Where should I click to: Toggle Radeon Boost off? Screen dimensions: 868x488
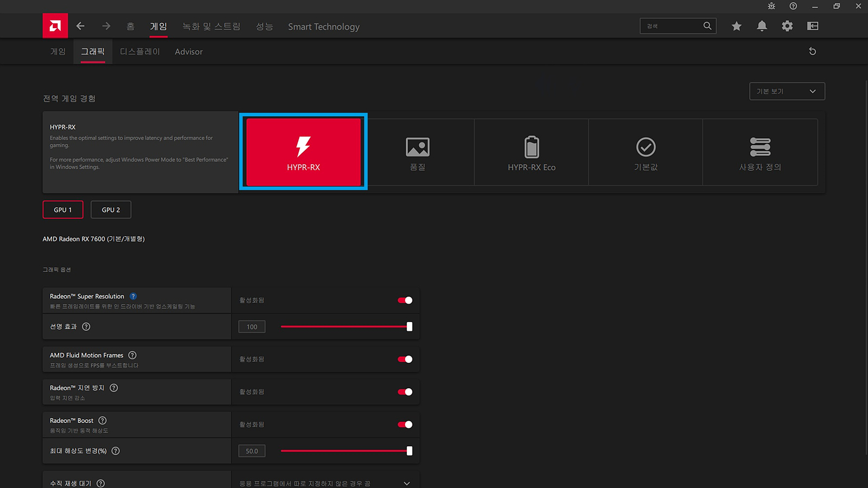point(405,425)
